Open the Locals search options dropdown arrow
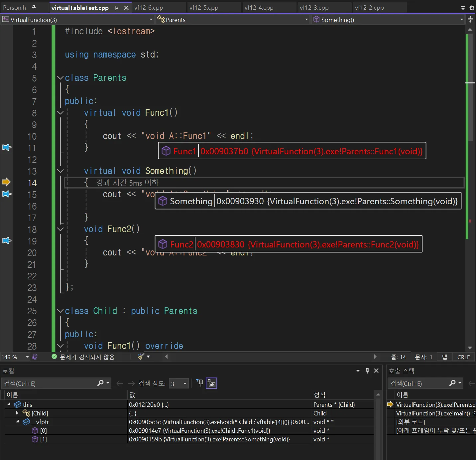This screenshot has width=476, height=460. (108, 383)
